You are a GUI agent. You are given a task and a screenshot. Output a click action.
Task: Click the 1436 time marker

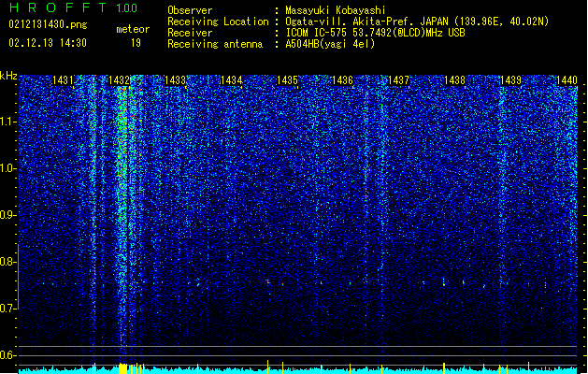pos(343,80)
